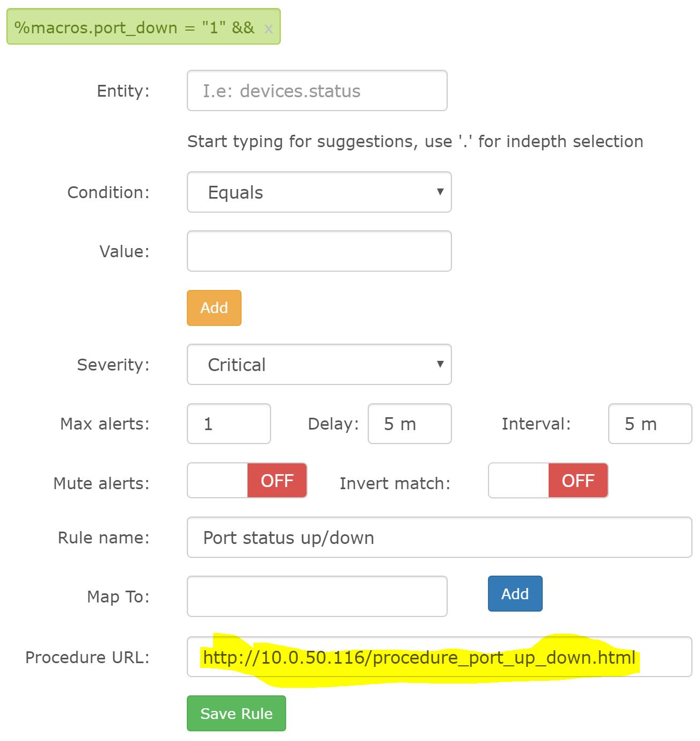Select the Max alerts field

[x=229, y=424]
